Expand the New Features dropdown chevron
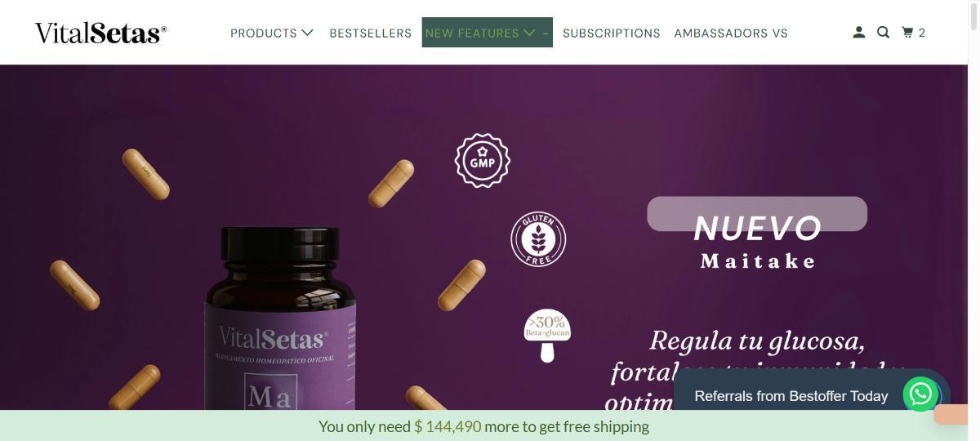980x441 pixels. point(529,33)
